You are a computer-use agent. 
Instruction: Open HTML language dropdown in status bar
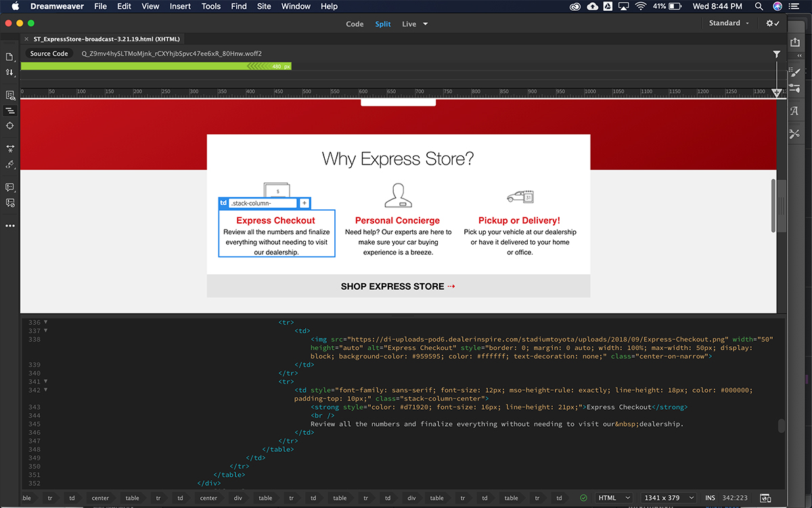tap(614, 498)
